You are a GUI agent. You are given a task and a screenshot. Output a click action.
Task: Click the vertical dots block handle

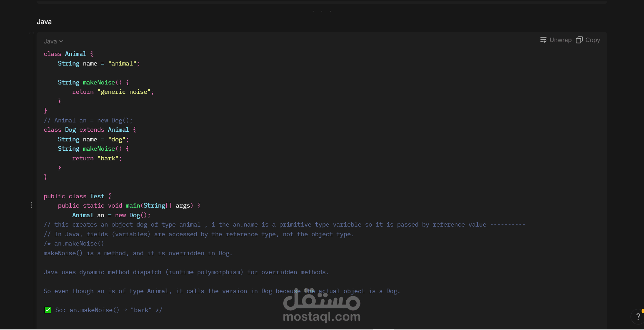32,205
